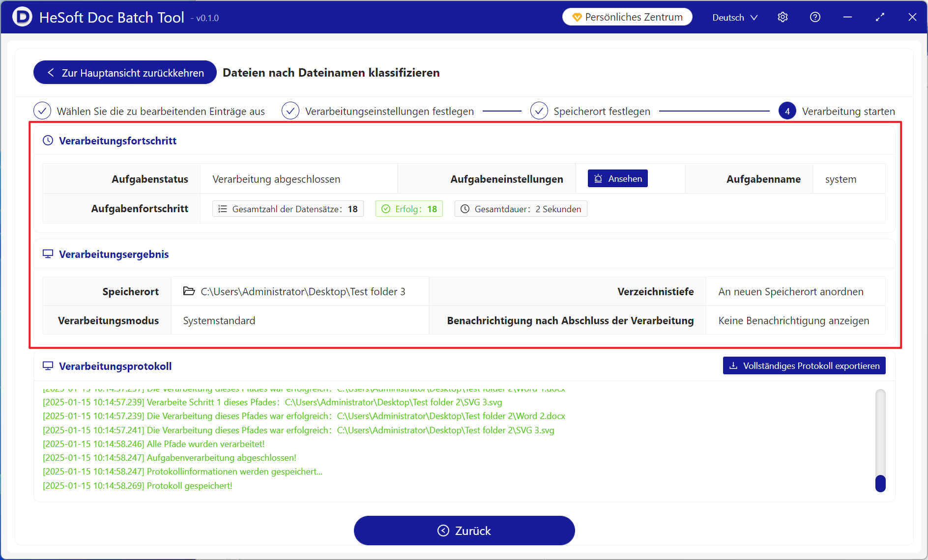
Task: Click the step 4 circle for Verarbeitung starten
Action: [x=787, y=111]
